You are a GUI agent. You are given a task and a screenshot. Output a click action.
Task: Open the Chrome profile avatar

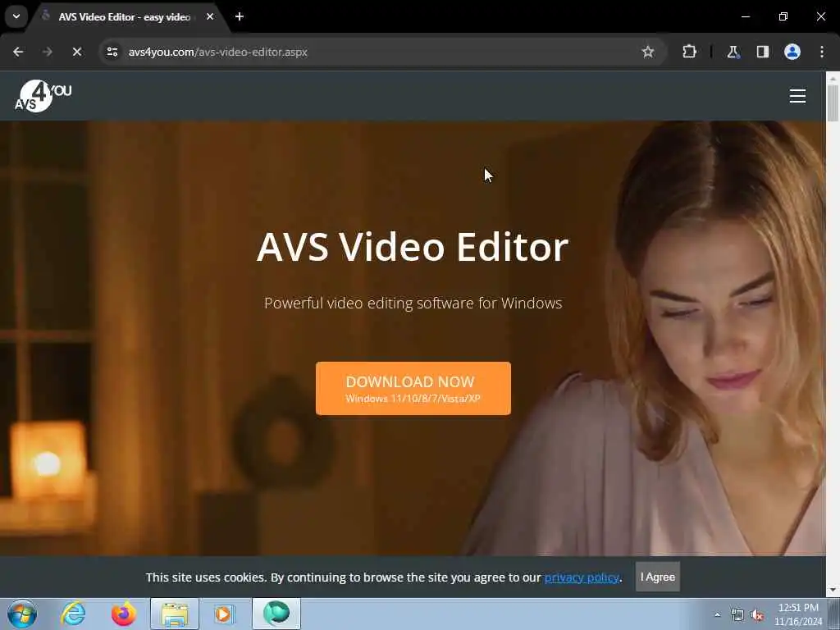point(792,52)
